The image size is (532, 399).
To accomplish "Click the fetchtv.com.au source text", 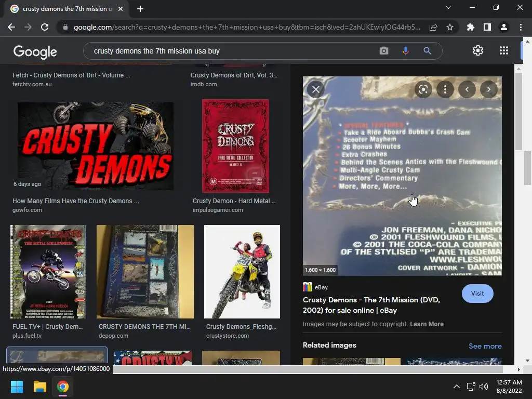I will [32, 84].
